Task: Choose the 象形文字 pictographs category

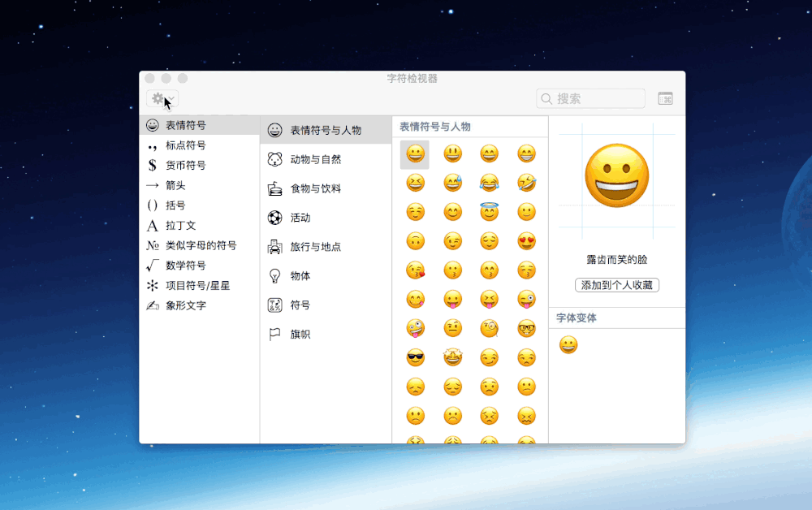Action: [x=200, y=305]
